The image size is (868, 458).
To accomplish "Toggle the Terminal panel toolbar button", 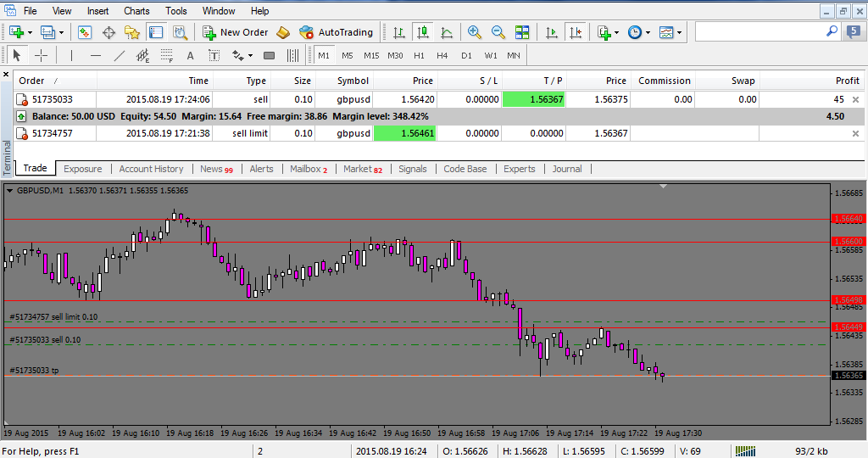I will (x=156, y=32).
